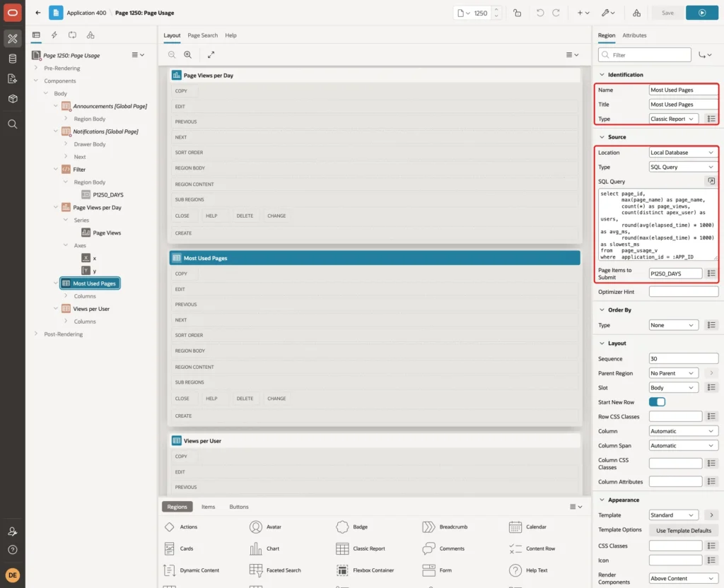Redo the last change

556,13
